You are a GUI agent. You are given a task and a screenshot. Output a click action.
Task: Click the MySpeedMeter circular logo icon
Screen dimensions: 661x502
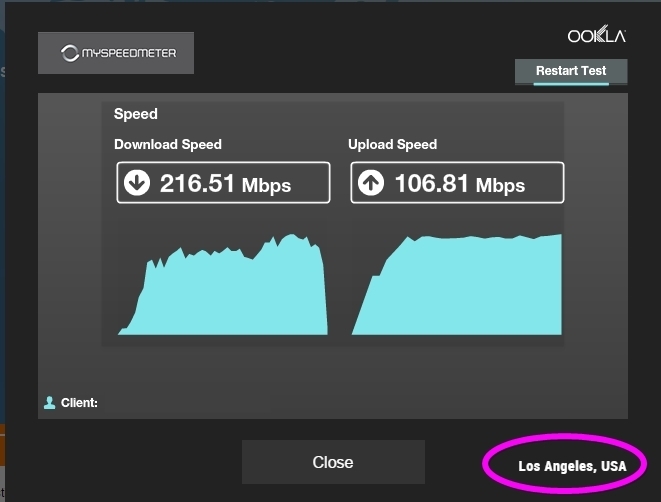(70, 53)
